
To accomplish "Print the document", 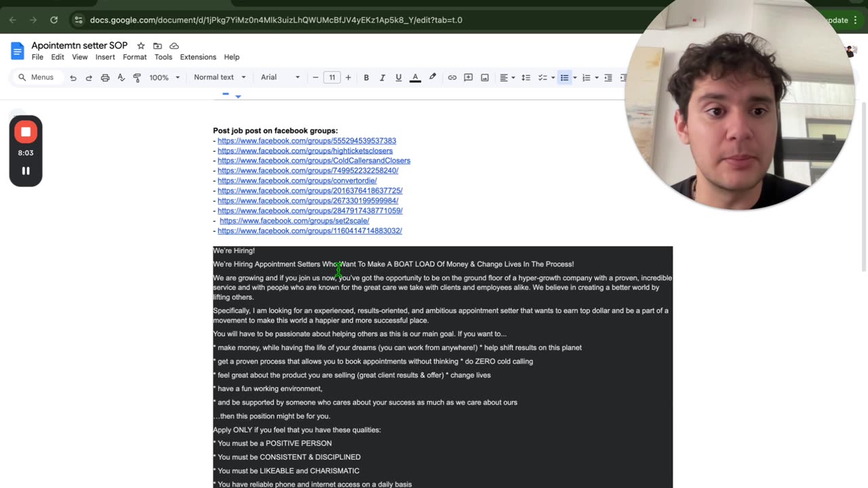I will (x=105, y=77).
